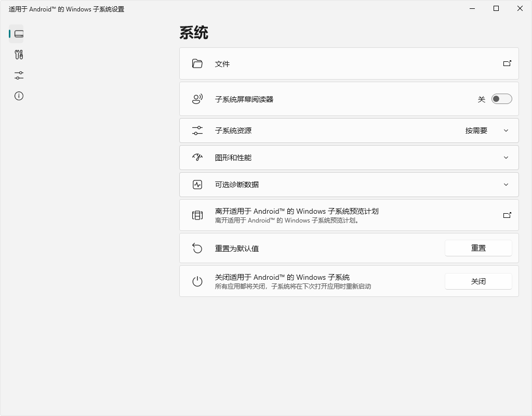Image resolution: width=532 pixels, height=416 pixels.
Task: Click the sliders icon beside 子系统资源
Action: [x=197, y=131]
